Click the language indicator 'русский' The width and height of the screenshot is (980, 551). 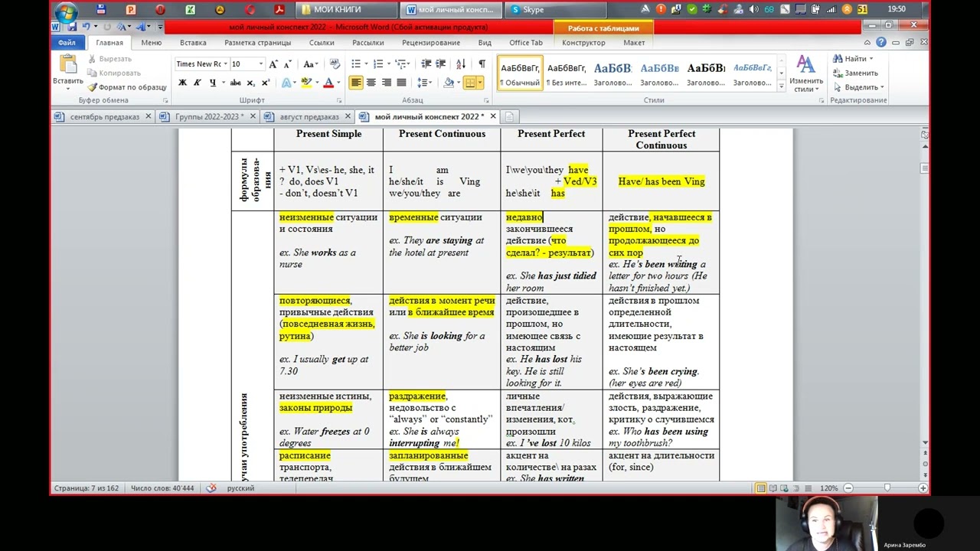(240, 488)
